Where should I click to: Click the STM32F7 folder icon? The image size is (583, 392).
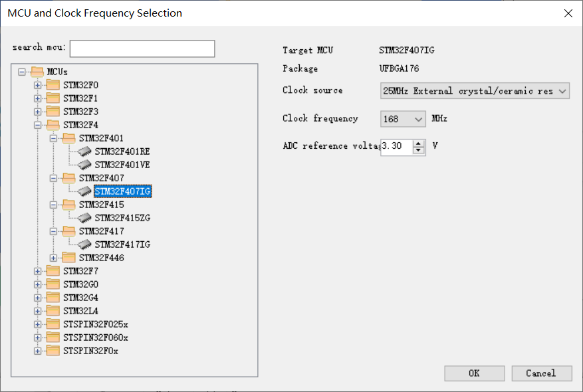coord(53,271)
